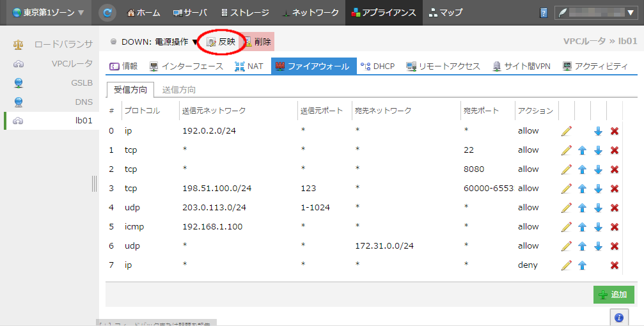Click the refresh icon in top bar
This screenshot has height=326, width=644.
coord(107,13)
